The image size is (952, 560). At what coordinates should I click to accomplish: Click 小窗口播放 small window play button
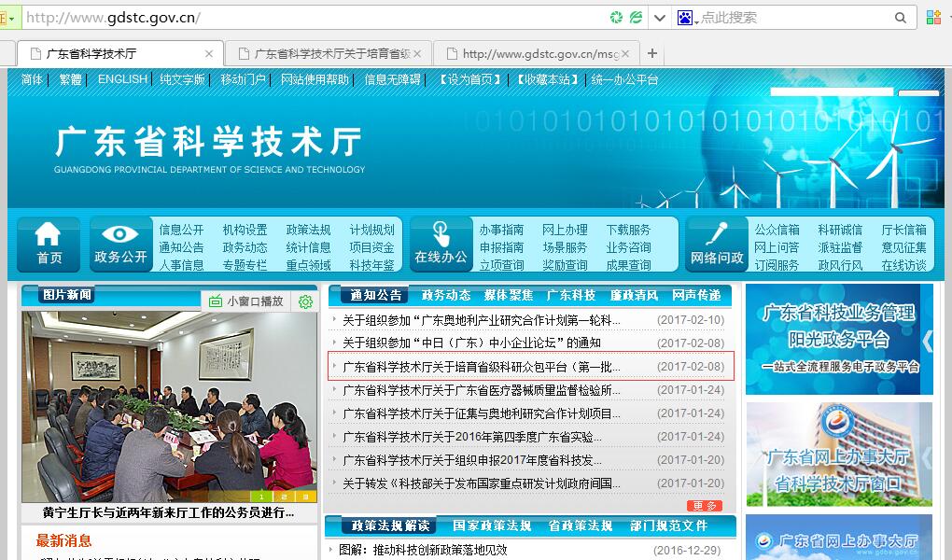[245, 301]
